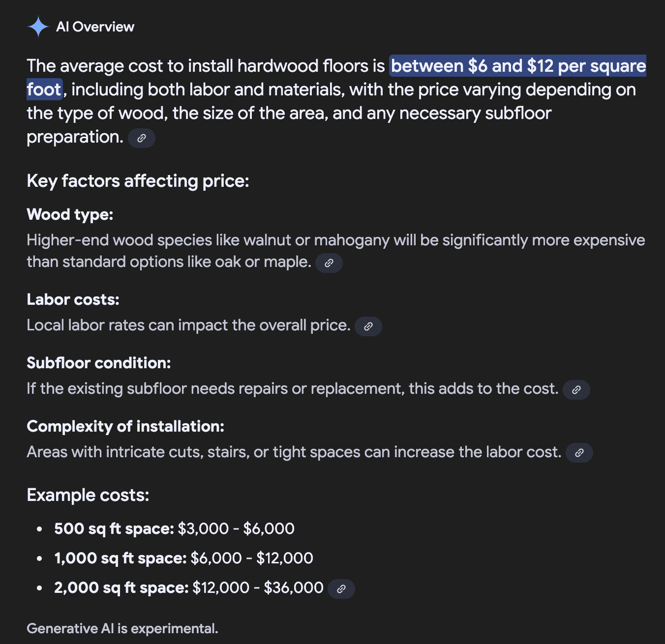Click the link icon after "overall price."
The width and height of the screenshot is (665, 644).
(368, 326)
